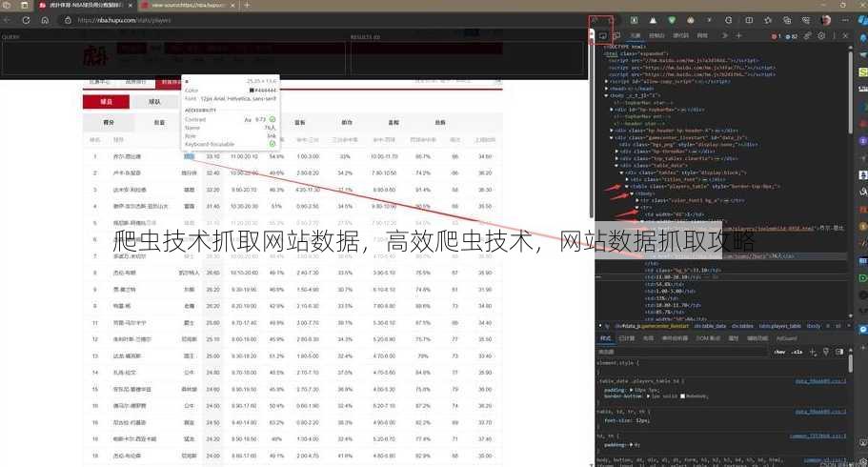Open the AdGuard pane tab

[x=787, y=338]
